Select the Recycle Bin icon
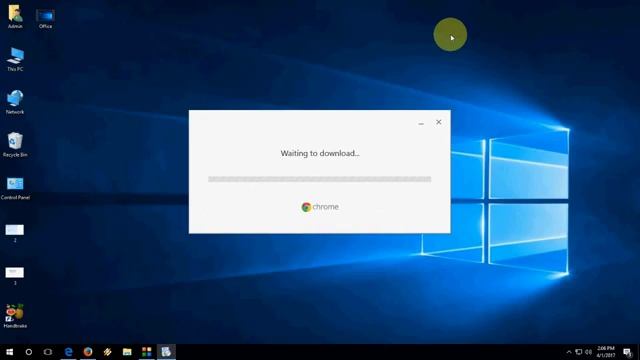 [15, 144]
